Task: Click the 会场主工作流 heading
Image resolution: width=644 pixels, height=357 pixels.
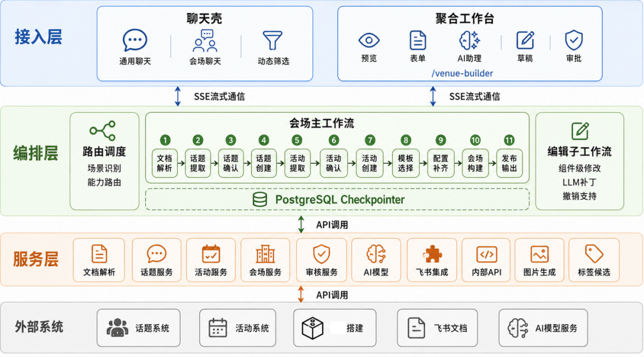Action: [x=321, y=123]
